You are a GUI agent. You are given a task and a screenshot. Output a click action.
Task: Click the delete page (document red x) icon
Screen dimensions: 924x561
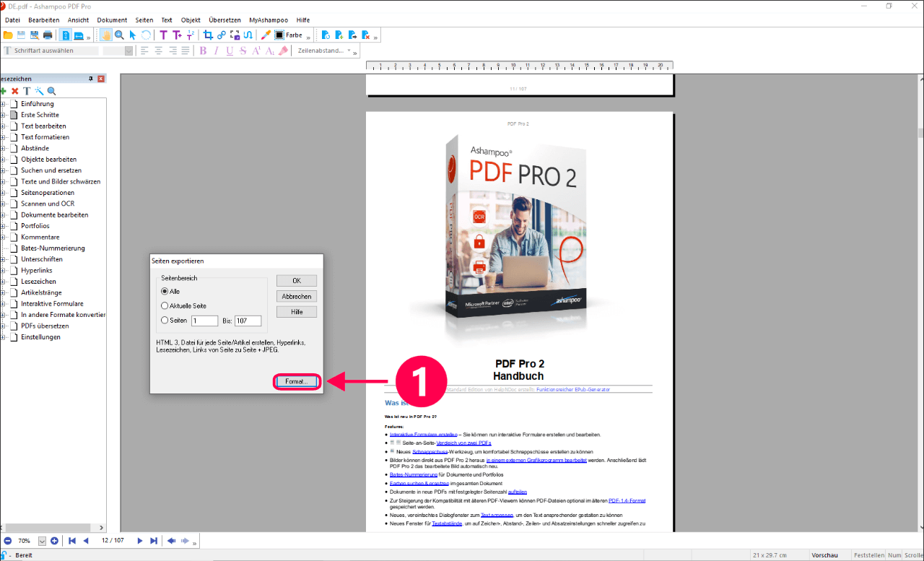366,35
